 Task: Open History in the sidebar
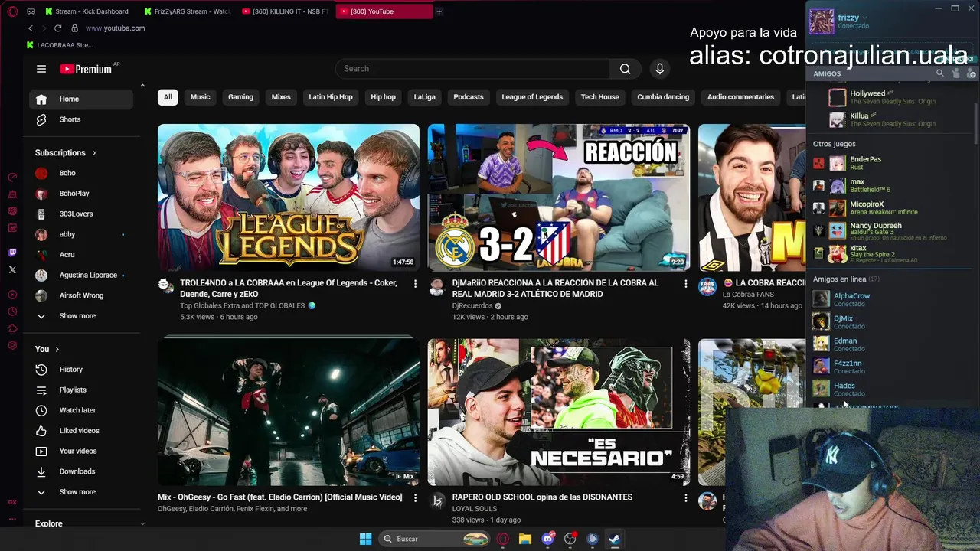(x=81, y=370)
